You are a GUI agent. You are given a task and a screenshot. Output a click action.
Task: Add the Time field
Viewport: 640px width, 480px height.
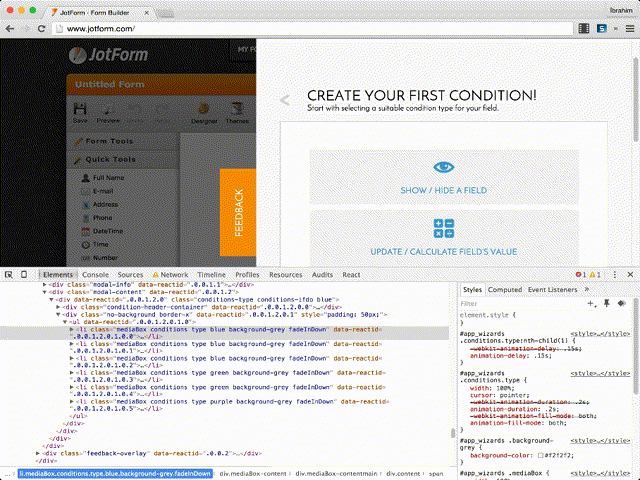pos(95,244)
